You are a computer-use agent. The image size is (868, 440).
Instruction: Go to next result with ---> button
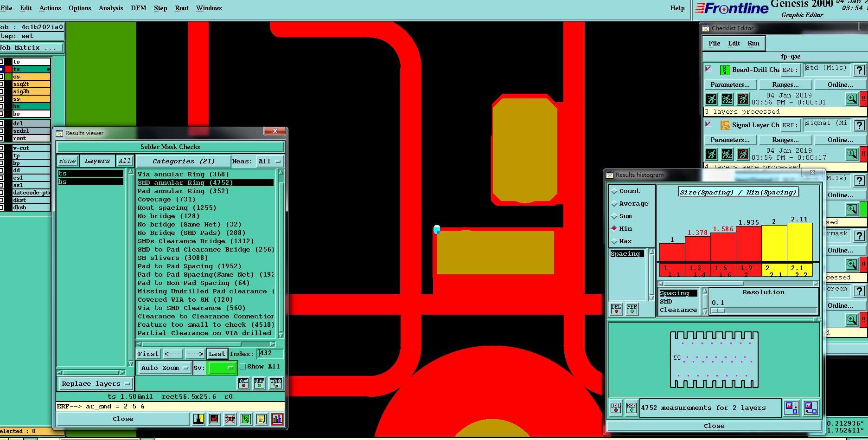(x=195, y=354)
